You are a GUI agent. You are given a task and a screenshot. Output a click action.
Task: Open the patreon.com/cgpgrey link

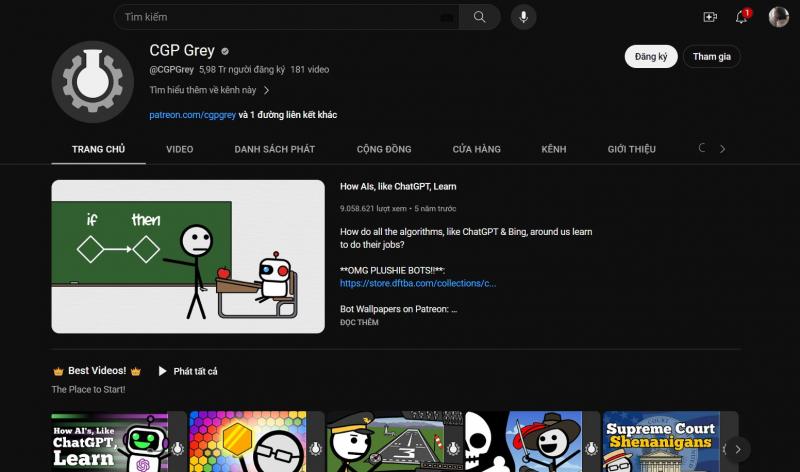coord(192,115)
